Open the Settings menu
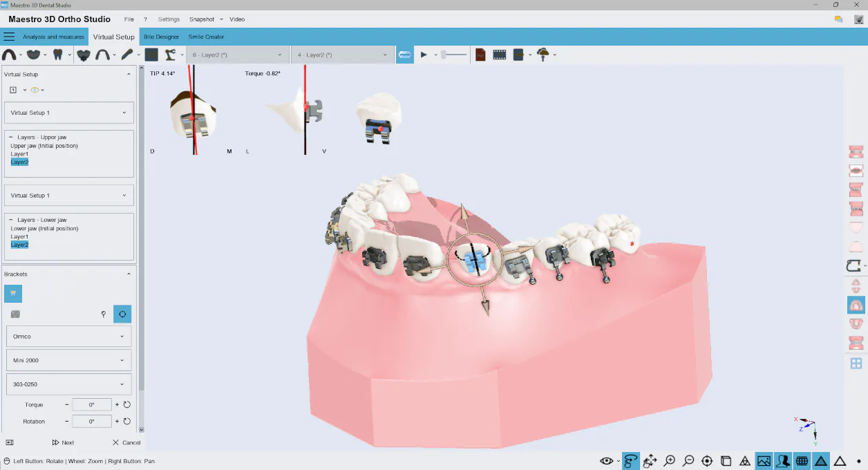 coord(169,19)
